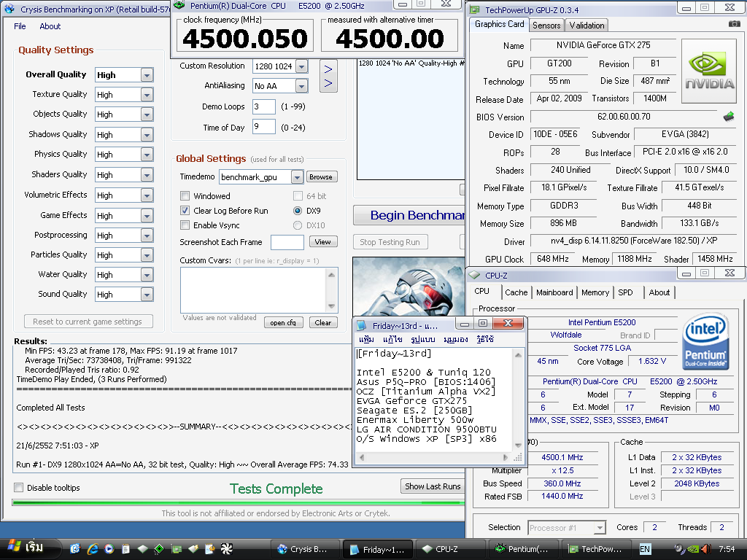Click the GPU-Z window title icon
The width and height of the screenshot is (747, 560).
pyautogui.click(x=474, y=10)
